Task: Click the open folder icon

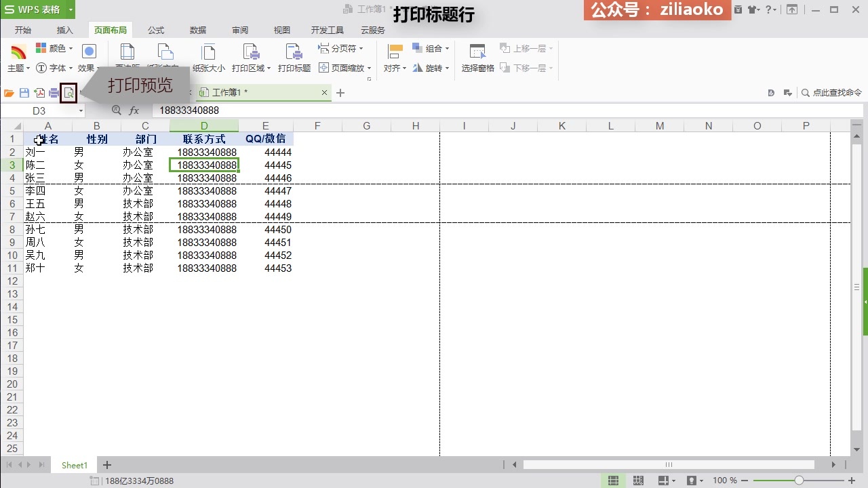Action: pyautogui.click(x=9, y=93)
